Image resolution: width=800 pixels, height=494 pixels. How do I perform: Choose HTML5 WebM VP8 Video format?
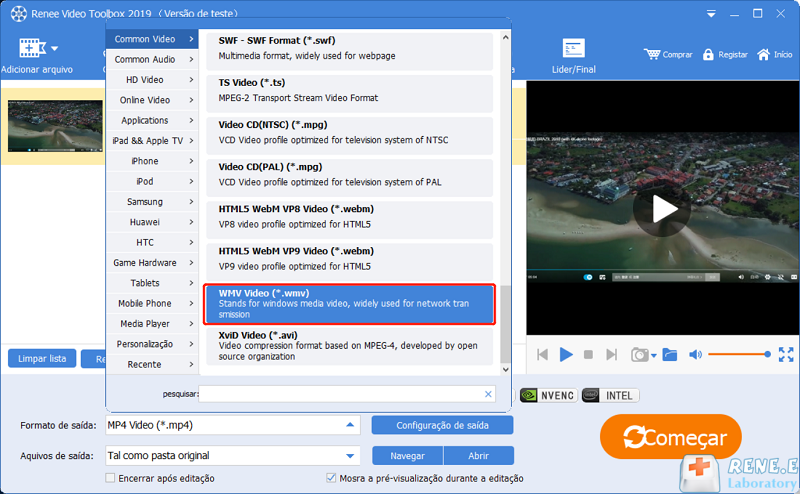(349, 219)
